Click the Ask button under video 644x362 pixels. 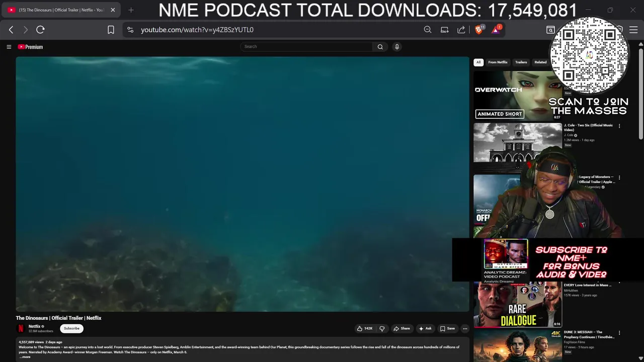[425, 328]
